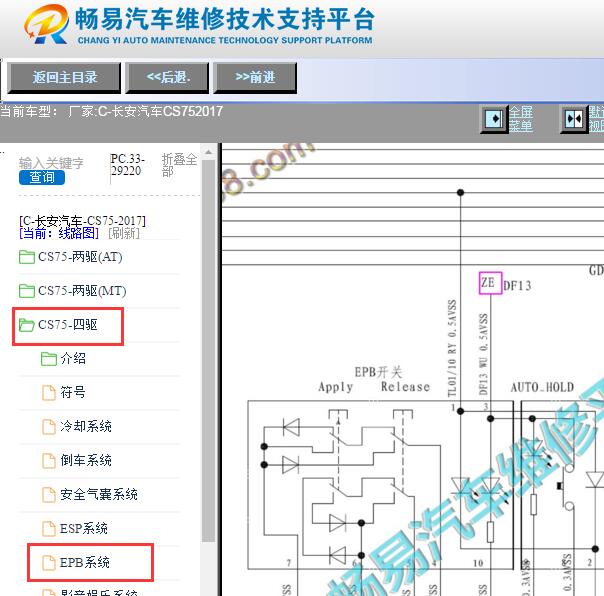Open the 倒车系统 diagram
Viewport: 604px width, 596px height.
tap(86, 460)
